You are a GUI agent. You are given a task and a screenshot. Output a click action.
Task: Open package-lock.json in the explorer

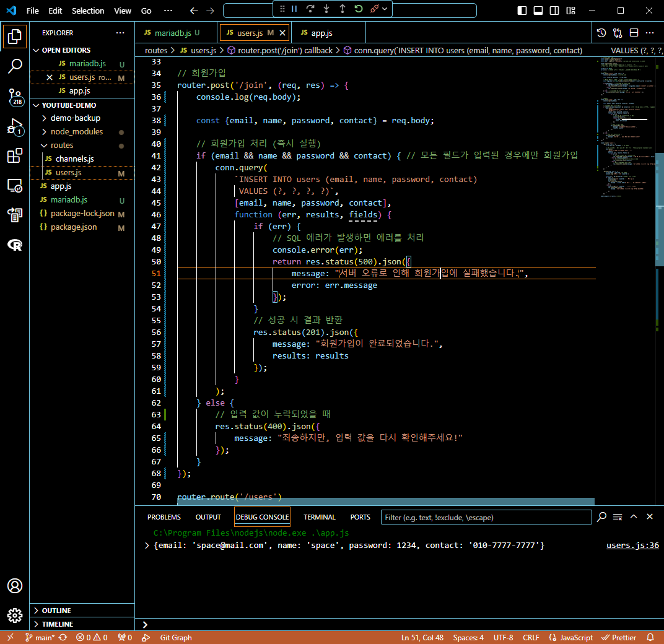pos(82,214)
